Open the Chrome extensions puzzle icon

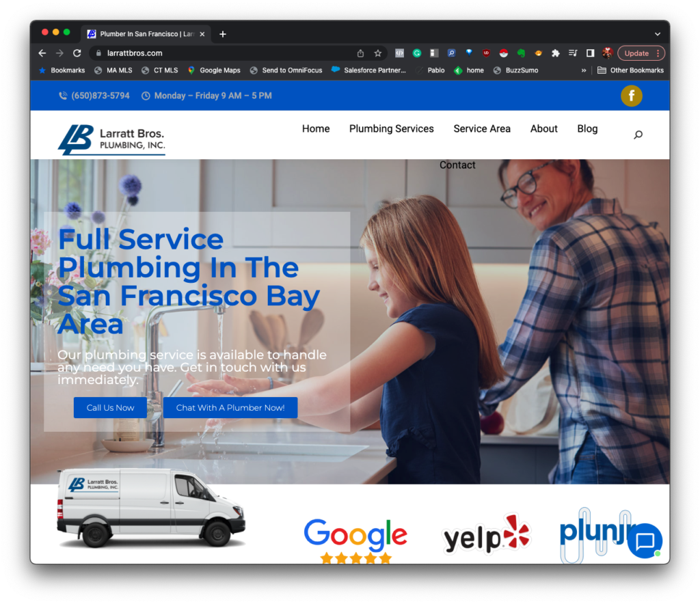coord(556,53)
